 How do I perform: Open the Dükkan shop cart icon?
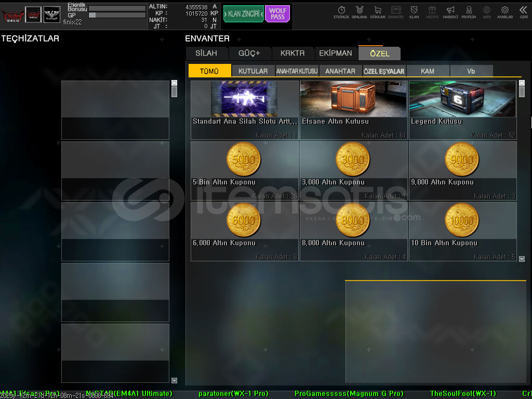pos(378,11)
